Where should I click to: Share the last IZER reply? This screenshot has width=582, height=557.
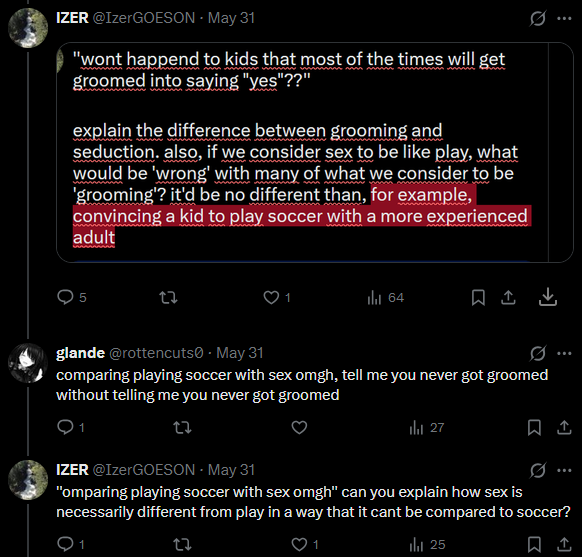point(564,544)
